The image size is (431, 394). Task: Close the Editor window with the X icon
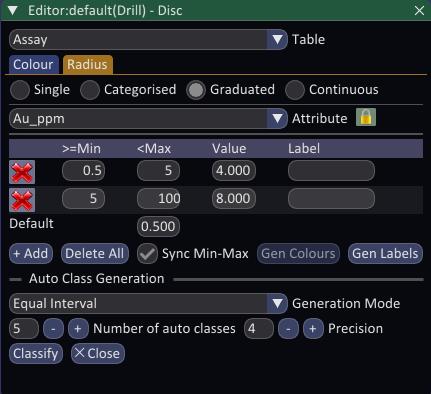coord(419,11)
